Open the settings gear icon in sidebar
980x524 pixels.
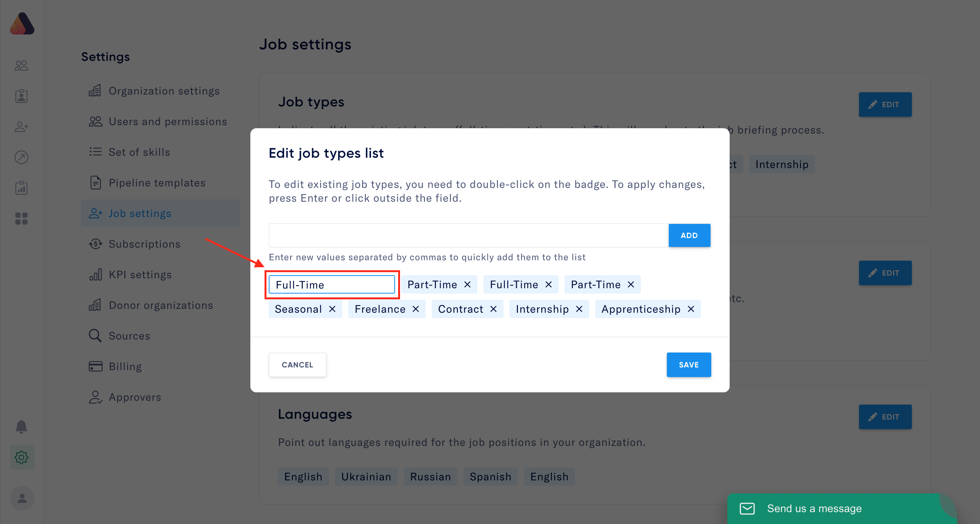click(x=22, y=457)
